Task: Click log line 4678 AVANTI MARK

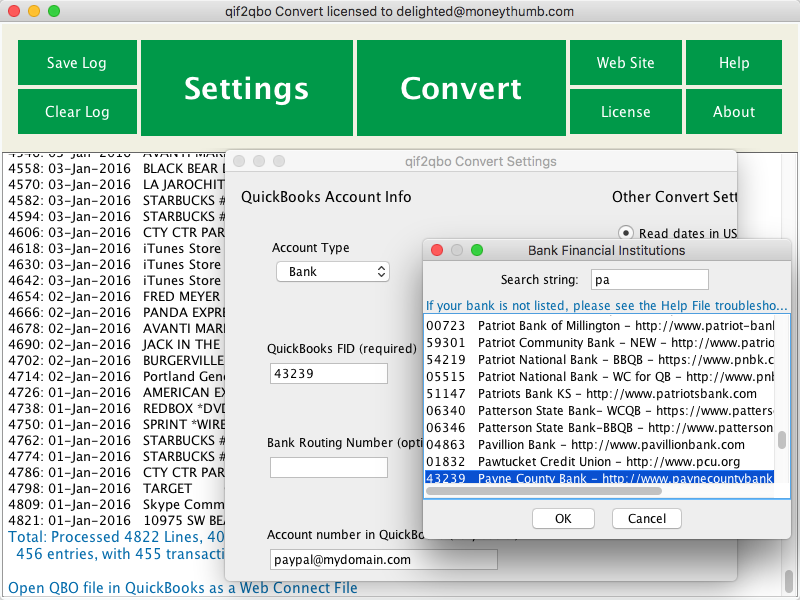Action: click(x=116, y=329)
